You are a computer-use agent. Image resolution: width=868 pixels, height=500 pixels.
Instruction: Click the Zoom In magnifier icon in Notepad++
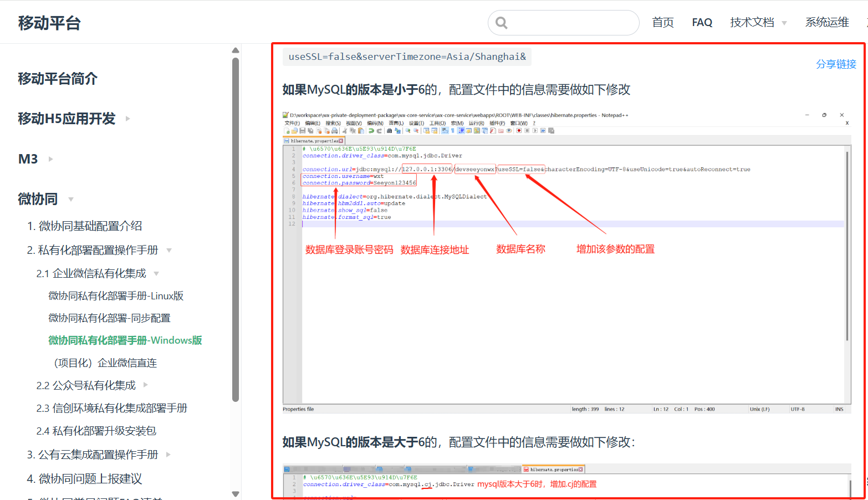(x=408, y=131)
